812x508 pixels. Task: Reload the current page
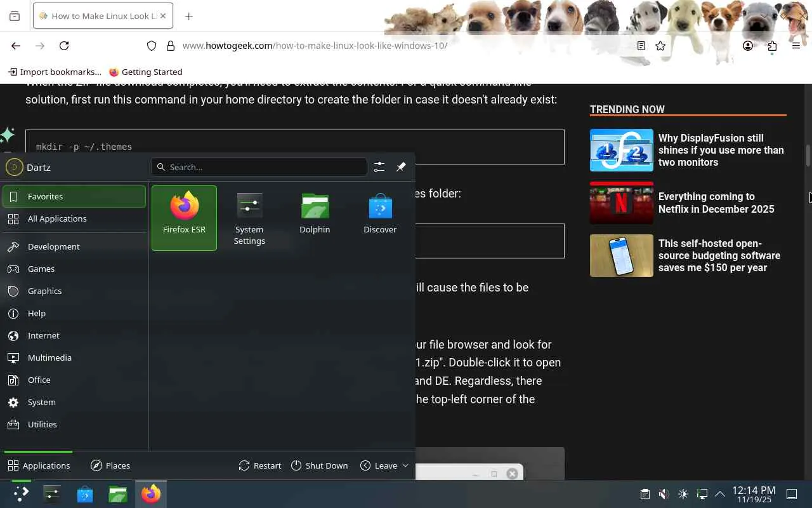64,46
